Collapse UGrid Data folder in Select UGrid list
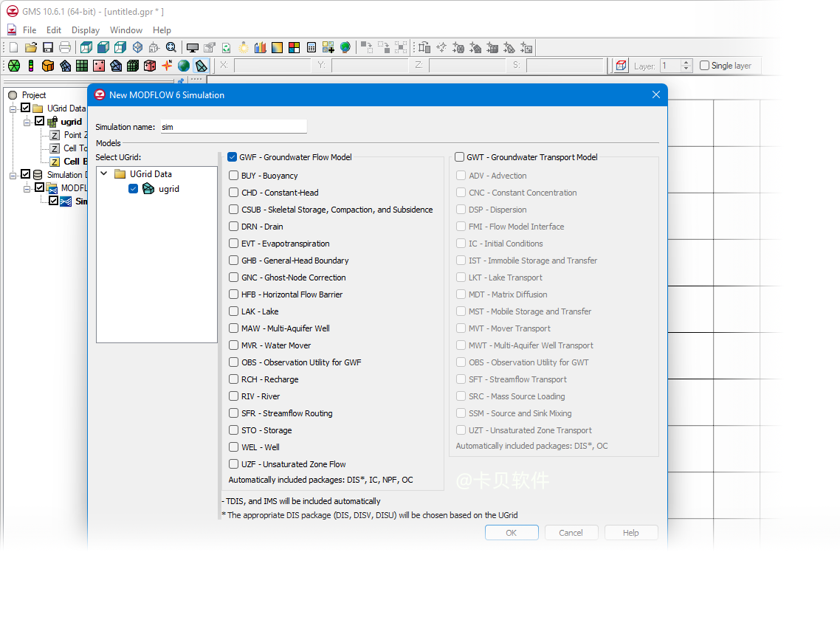Image resolution: width=840 pixels, height=617 pixels. 104,174
